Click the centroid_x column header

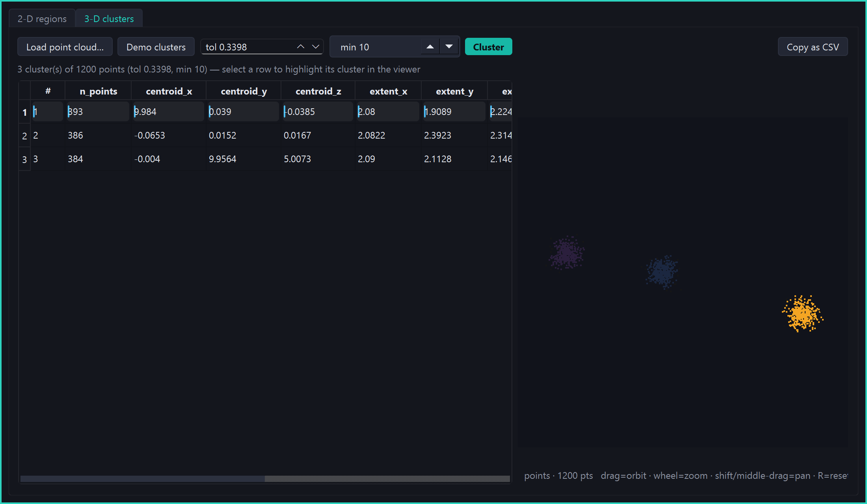(x=169, y=91)
